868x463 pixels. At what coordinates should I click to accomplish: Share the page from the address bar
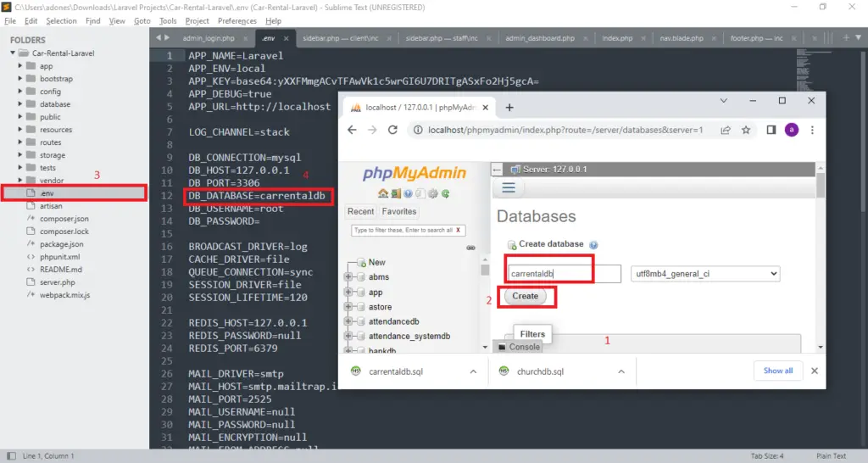[x=726, y=130]
